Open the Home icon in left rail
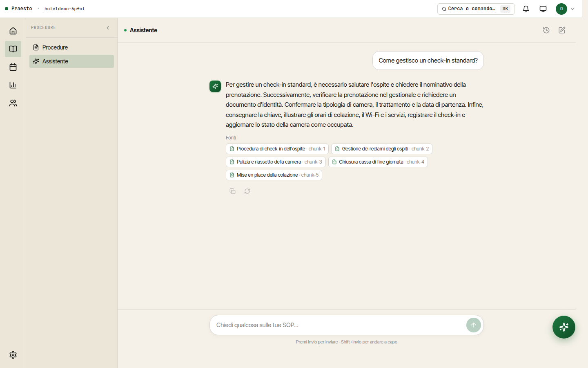 (13, 31)
